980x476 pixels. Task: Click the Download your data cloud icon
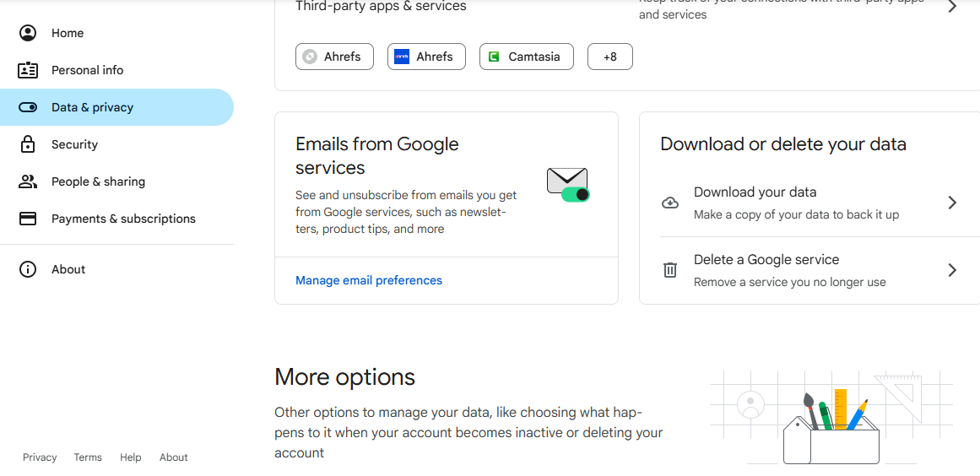tap(670, 203)
